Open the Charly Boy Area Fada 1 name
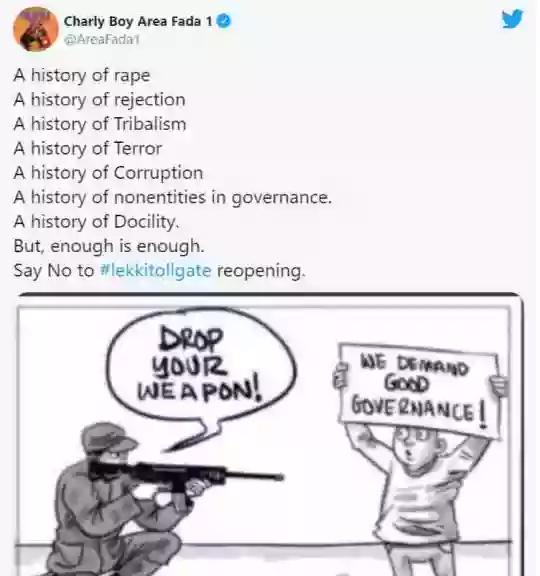Viewport: 540px width, 576px height. pos(138,21)
